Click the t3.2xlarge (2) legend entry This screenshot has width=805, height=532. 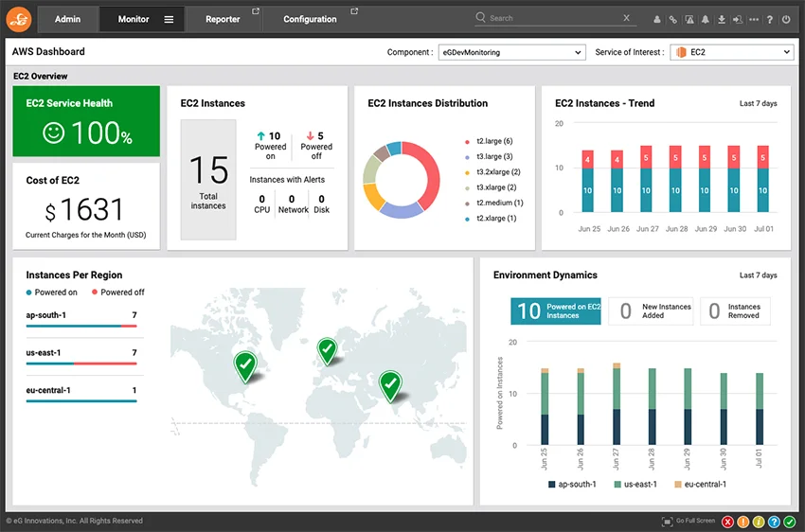492,172
